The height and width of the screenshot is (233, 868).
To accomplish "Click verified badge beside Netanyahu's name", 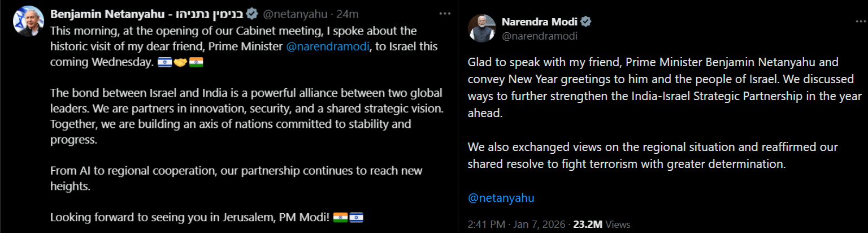I will [x=253, y=14].
